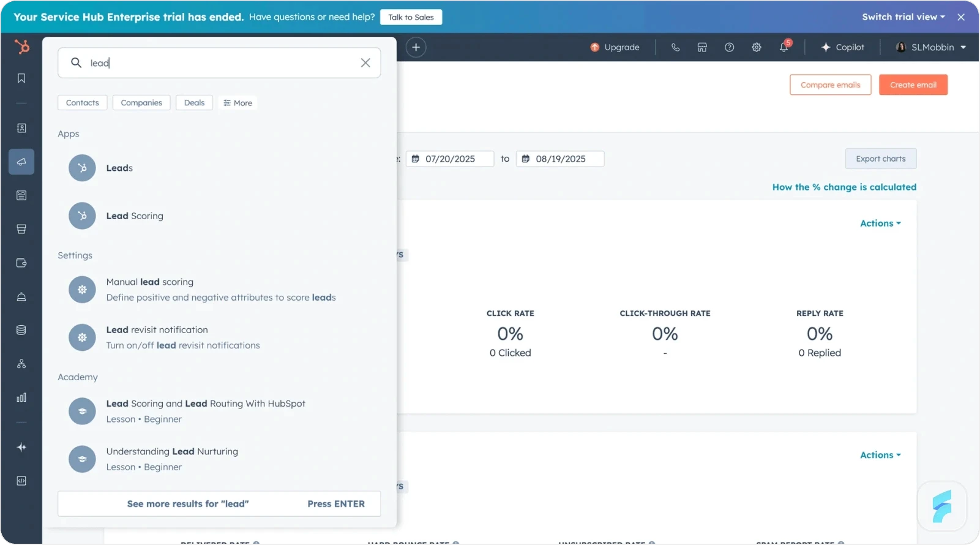Clear the search field with the X icon

click(365, 62)
